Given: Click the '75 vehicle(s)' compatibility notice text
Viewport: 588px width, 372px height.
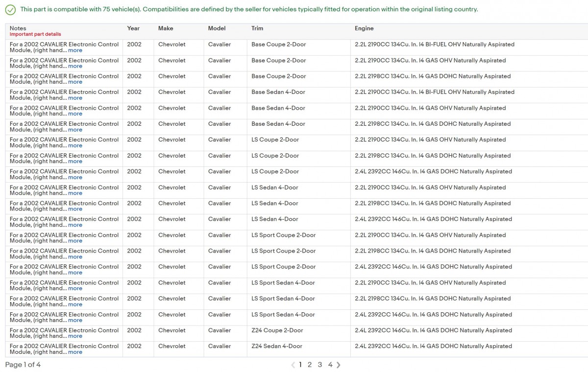Looking at the screenshot, I should [x=249, y=9].
